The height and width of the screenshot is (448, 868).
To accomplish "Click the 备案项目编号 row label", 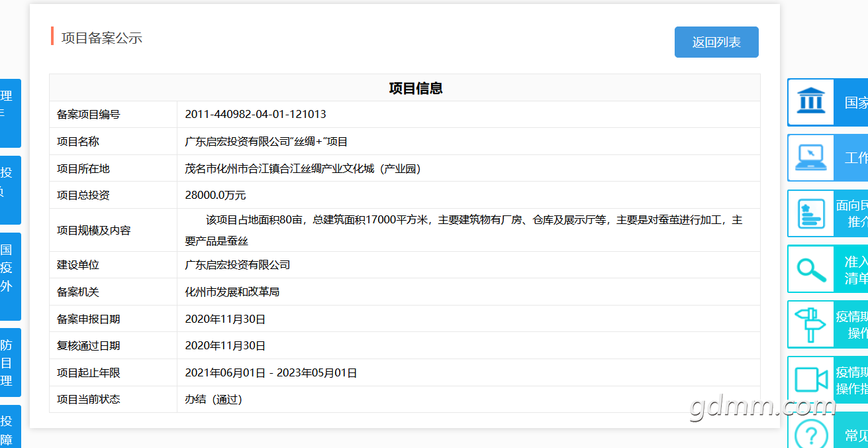I will pos(89,115).
